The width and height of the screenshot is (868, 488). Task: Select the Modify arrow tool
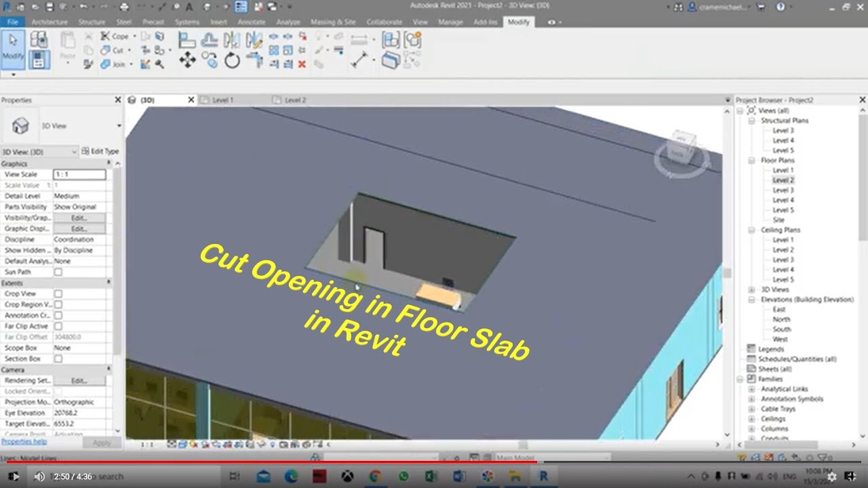tap(13, 49)
